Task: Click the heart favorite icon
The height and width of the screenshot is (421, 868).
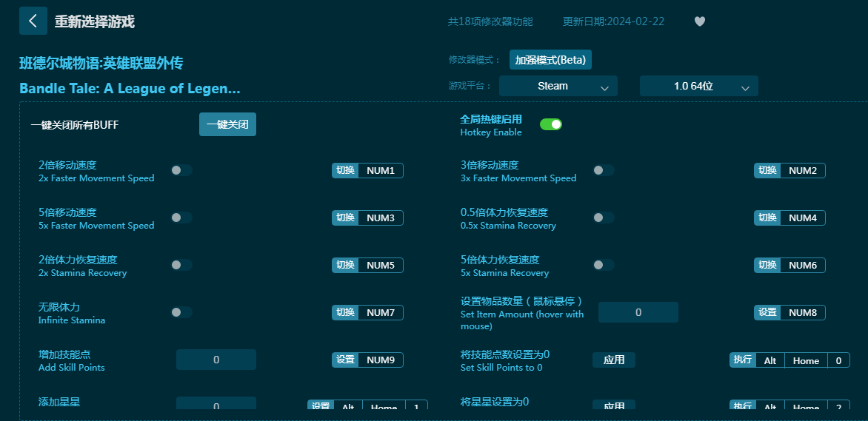Action: [x=699, y=21]
